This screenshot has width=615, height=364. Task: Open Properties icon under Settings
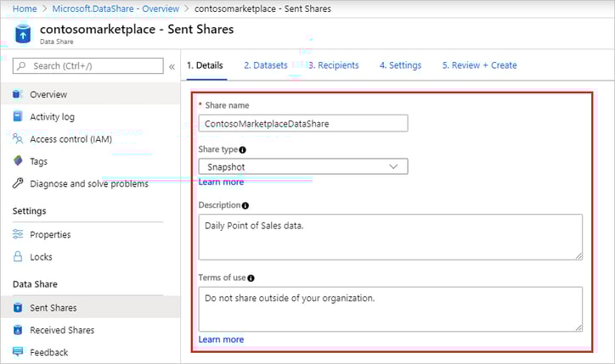[18, 234]
